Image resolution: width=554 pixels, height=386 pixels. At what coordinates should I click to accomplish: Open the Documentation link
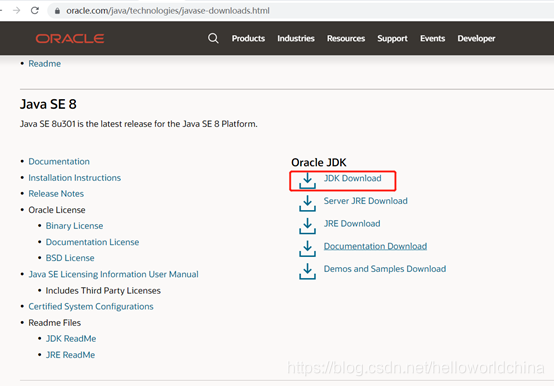click(x=59, y=161)
